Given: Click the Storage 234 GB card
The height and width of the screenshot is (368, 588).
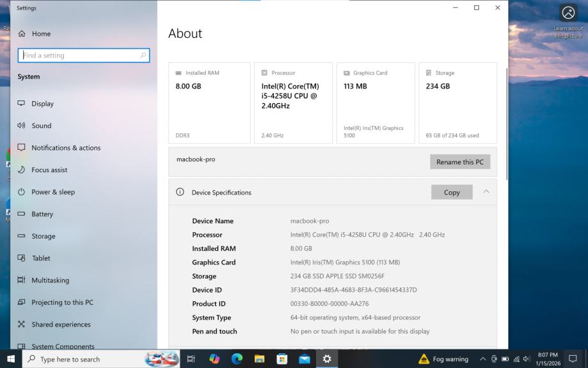Looking at the screenshot, I should click(x=458, y=103).
